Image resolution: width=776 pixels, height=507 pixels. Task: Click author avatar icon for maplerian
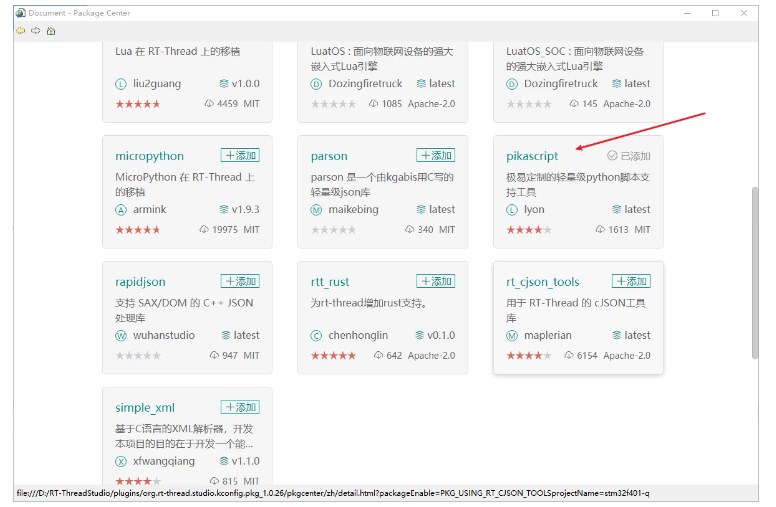512,336
